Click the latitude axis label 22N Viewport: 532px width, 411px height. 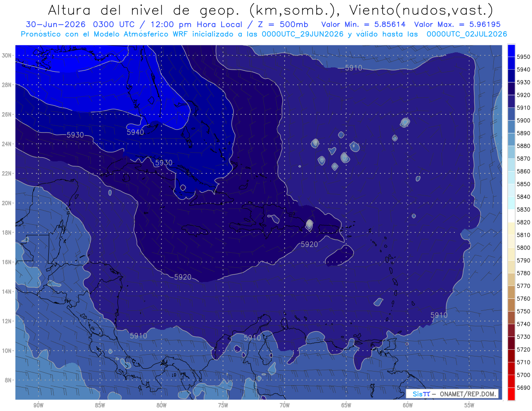point(8,173)
